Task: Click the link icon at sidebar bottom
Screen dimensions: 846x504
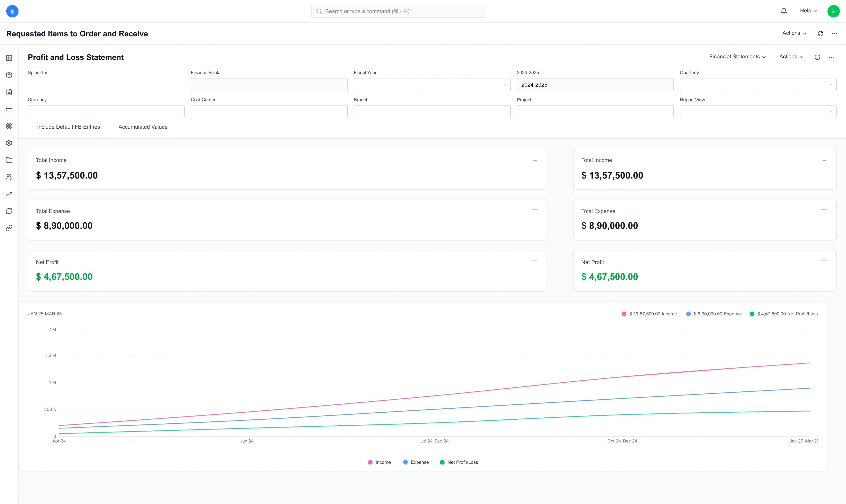Action: [x=9, y=228]
